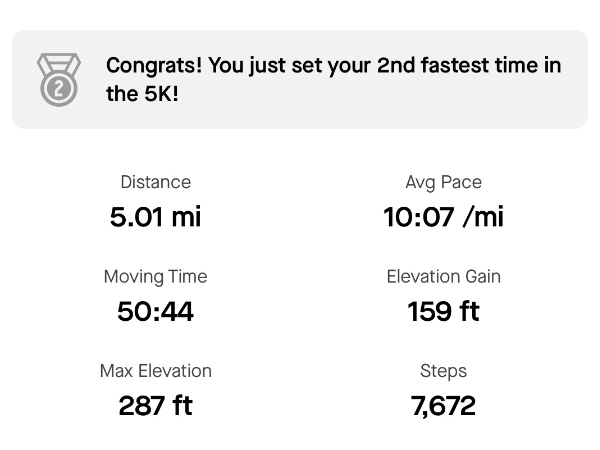Select the Elevation Gain label
This screenshot has height=450, width=600.
[x=443, y=276]
